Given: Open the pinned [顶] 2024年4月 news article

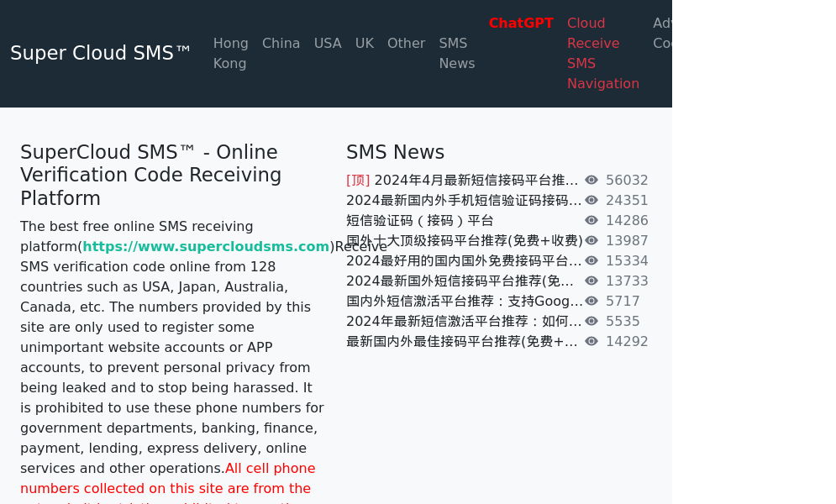Looking at the screenshot, I should point(462,180).
